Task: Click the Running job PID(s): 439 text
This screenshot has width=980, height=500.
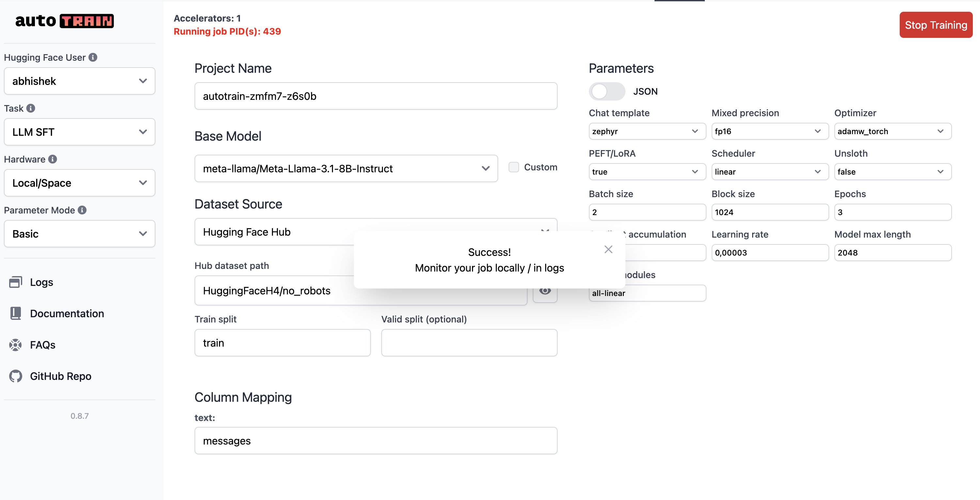Action: (x=227, y=32)
